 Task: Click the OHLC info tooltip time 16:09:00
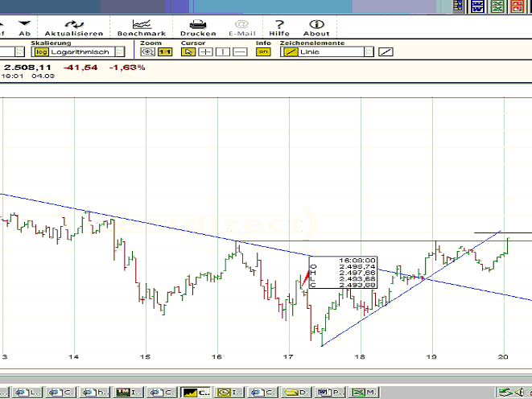(357, 261)
